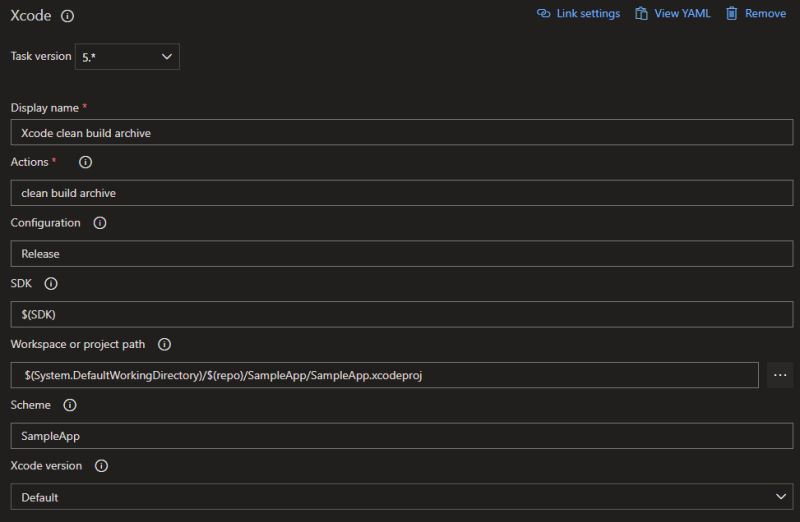The width and height of the screenshot is (800, 522).
Task: Open the Task version dropdown
Action: tap(127, 57)
